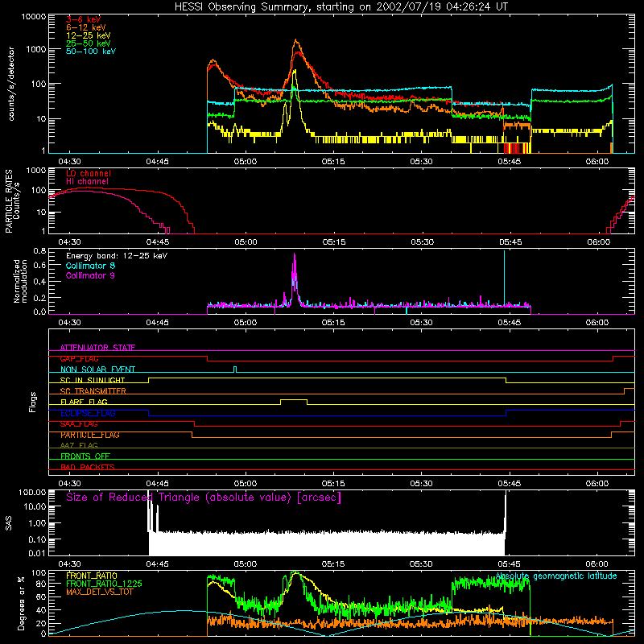644x644 pixels.
Task: Click the 6-12 keV legend label
Action: [x=86, y=27]
